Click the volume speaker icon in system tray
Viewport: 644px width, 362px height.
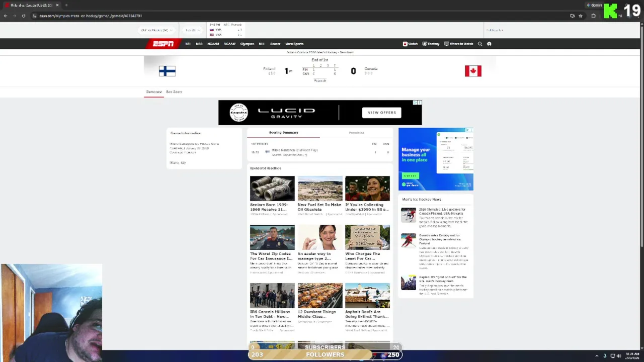click(619, 356)
